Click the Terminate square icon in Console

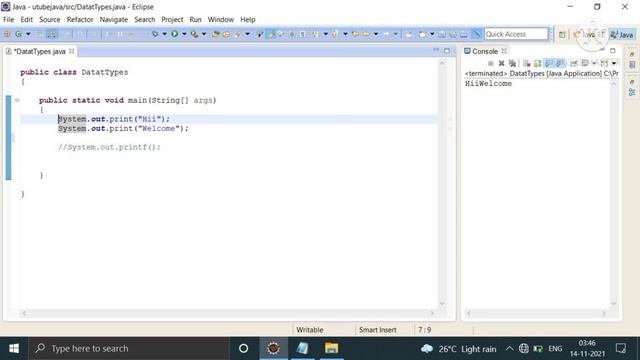pos(491,63)
